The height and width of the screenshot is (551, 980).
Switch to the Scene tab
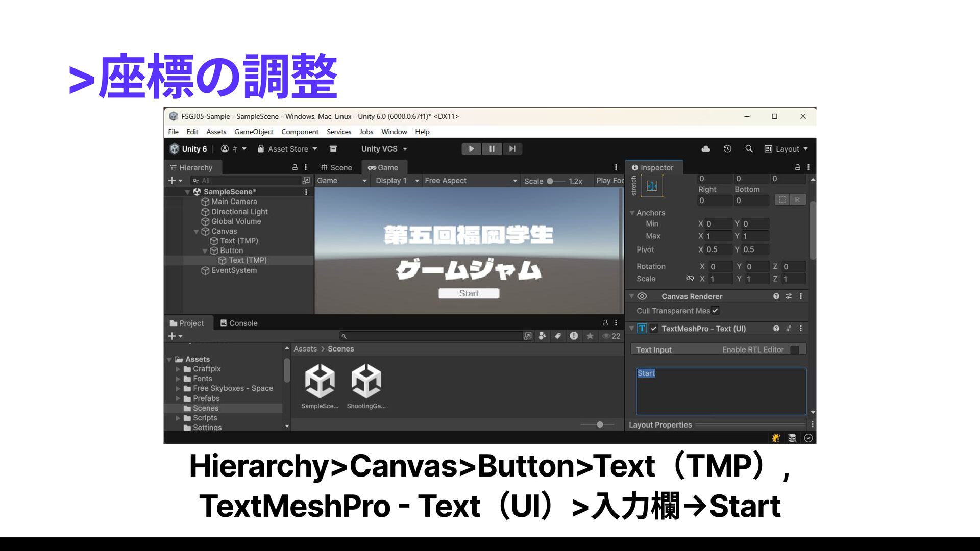[x=336, y=168]
